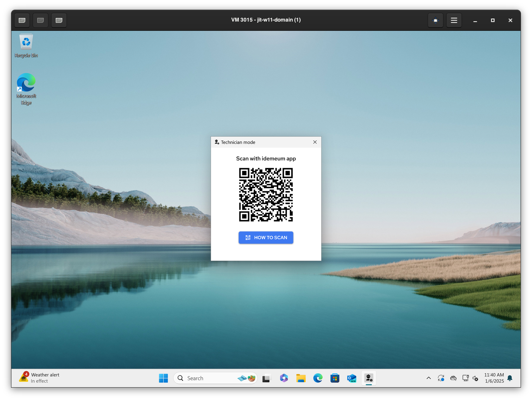
Task: Minimize the VM 3015 window
Action: pos(475,20)
